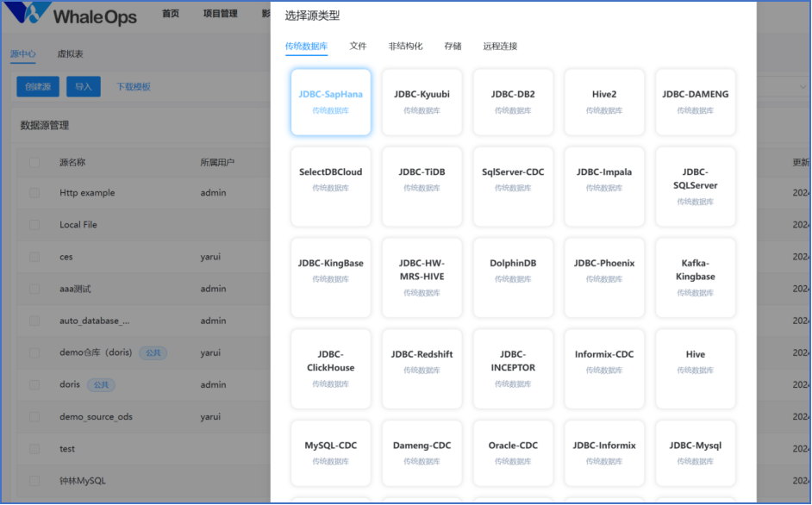This screenshot has width=812, height=505.
Task: Choose the DolphinDB source card
Action: click(513, 277)
